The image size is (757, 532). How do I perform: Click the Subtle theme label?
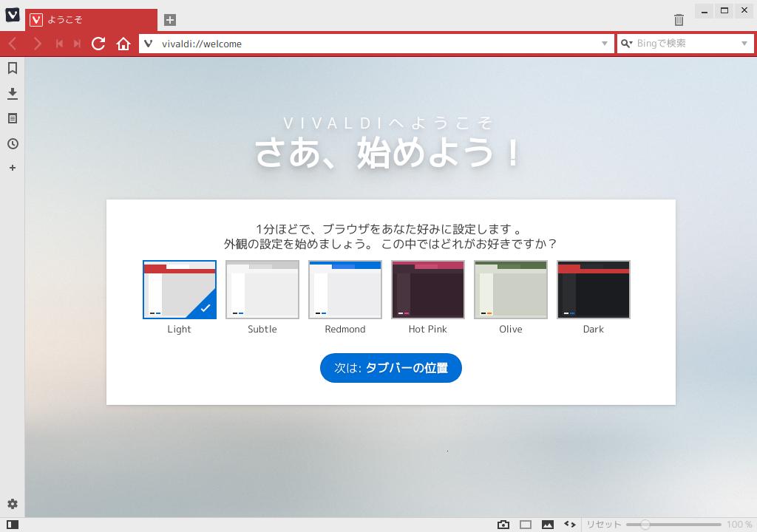coord(262,330)
